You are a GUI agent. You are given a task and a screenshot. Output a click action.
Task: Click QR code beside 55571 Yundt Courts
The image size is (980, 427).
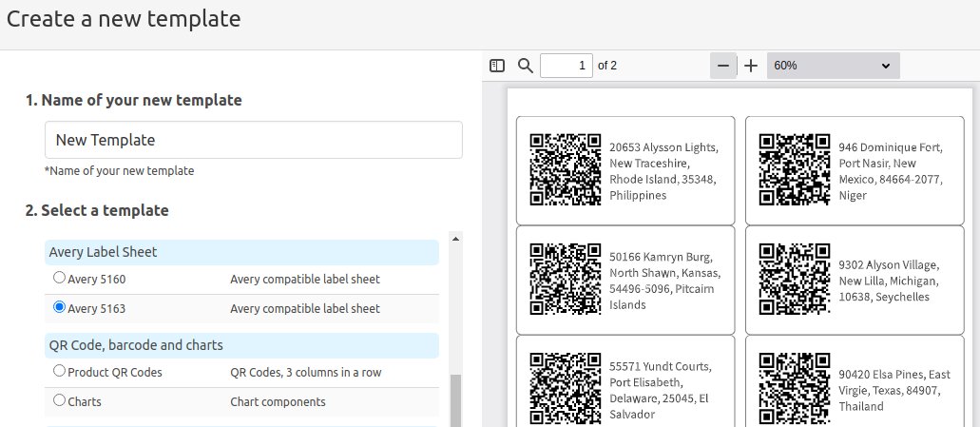(x=566, y=389)
